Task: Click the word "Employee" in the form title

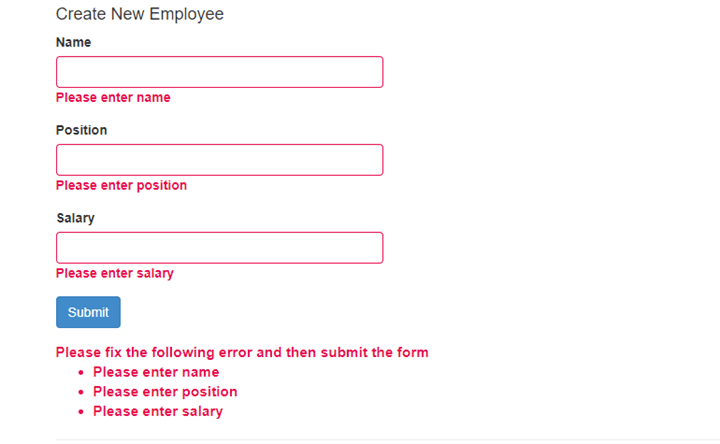Action: tap(187, 14)
